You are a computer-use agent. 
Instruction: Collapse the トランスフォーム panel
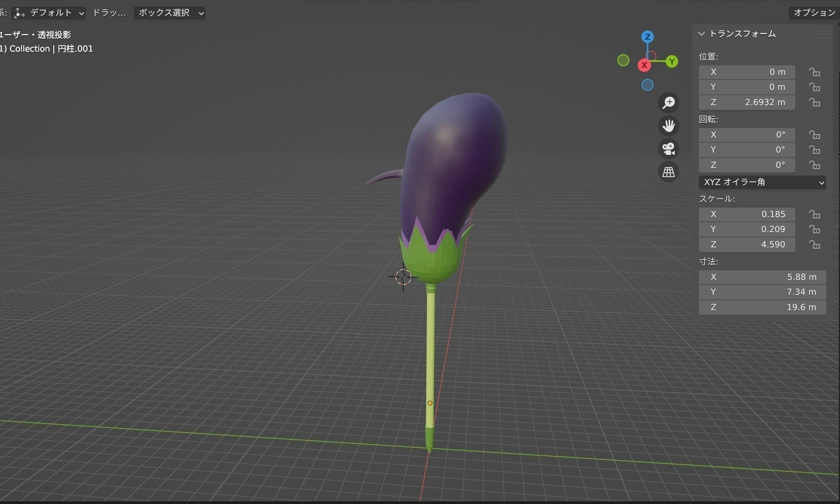(x=702, y=34)
